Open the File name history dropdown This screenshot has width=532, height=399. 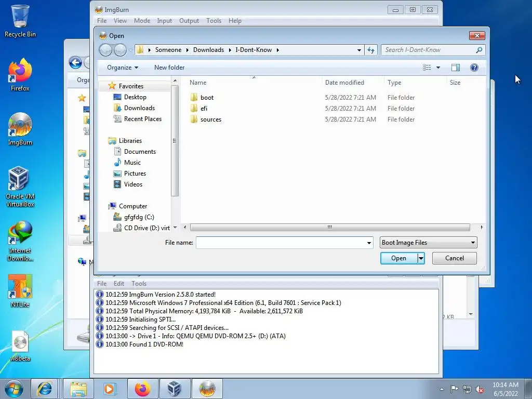[x=369, y=243]
